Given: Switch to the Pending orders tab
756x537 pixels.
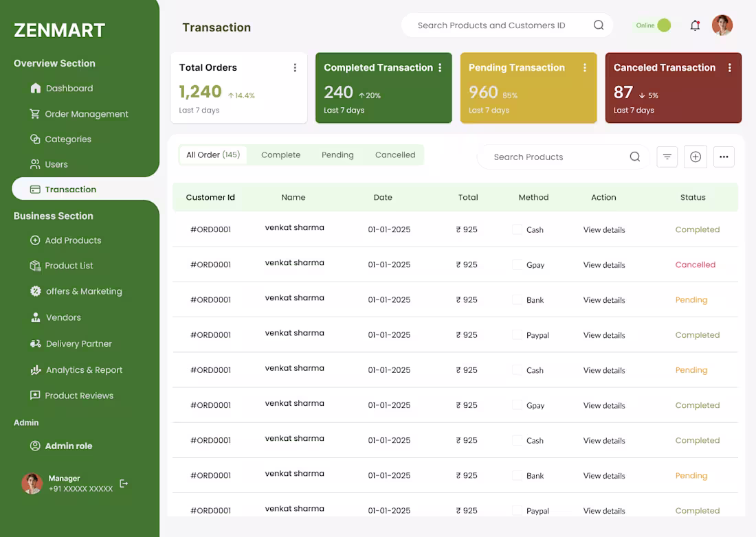Looking at the screenshot, I should (337, 155).
